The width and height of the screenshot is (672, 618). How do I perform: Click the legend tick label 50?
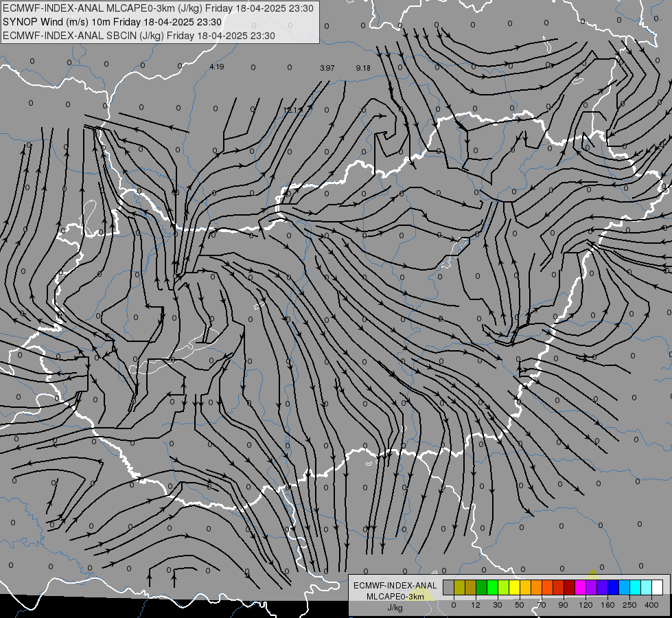coord(520,605)
